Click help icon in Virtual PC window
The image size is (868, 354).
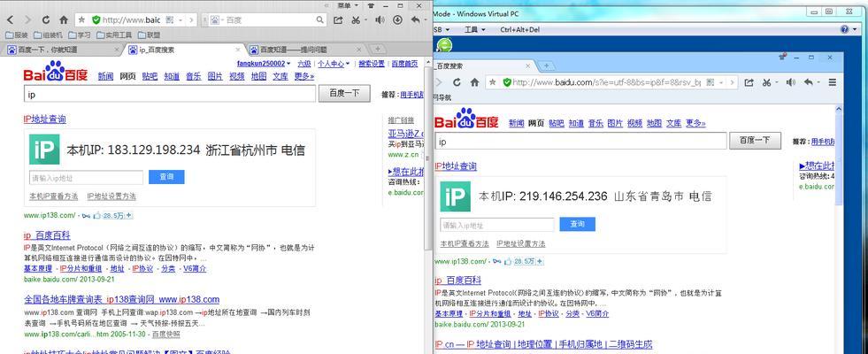[x=844, y=29]
